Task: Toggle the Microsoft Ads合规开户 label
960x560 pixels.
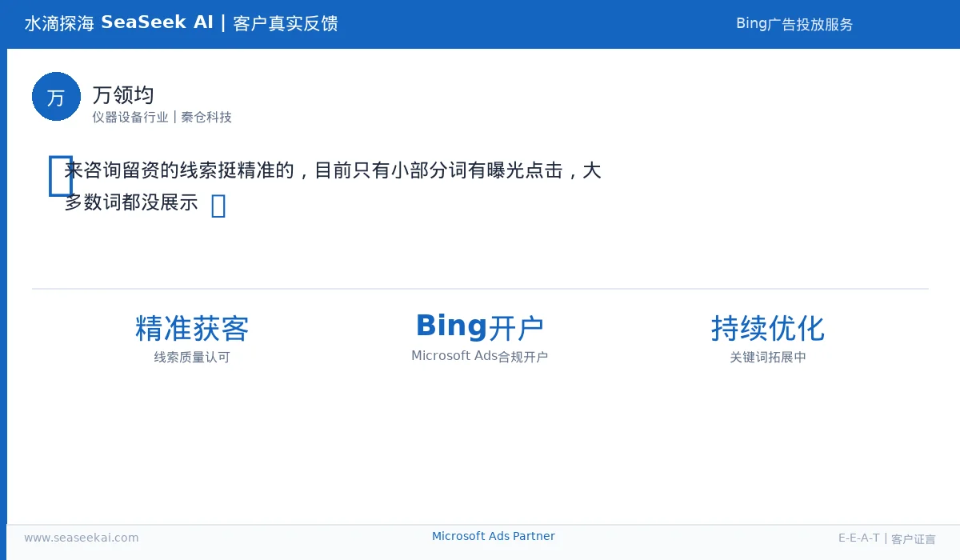Action: [479, 355]
